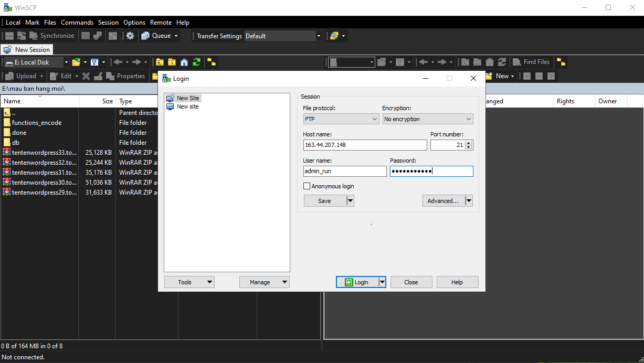Click the local Open Directory folder icon
644x363 pixels.
click(76, 62)
